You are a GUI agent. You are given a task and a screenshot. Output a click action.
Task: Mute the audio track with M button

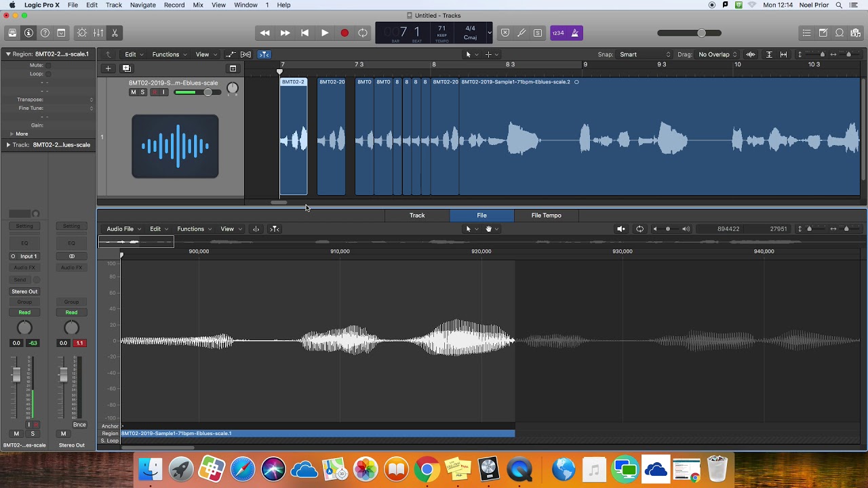tap(133, 92)
